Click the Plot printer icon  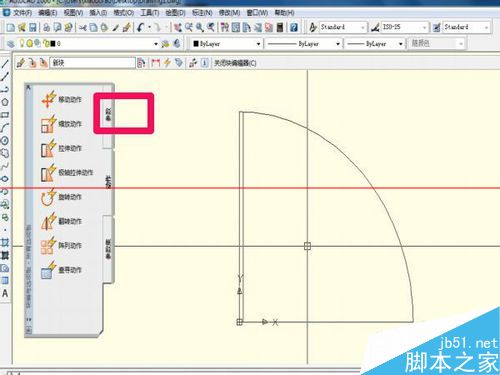[47, 27]
